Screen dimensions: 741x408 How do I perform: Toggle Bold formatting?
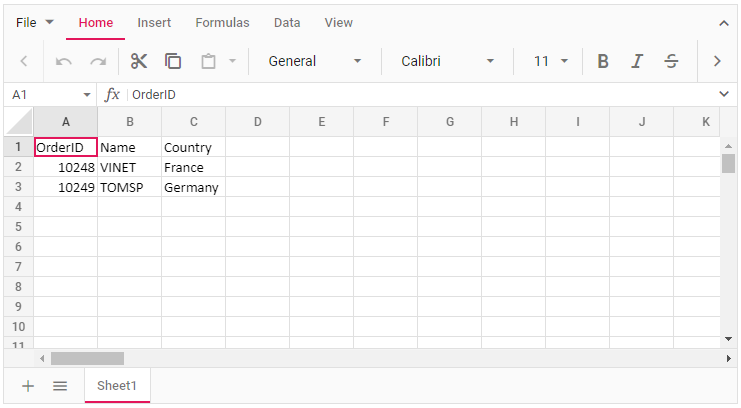603,61
